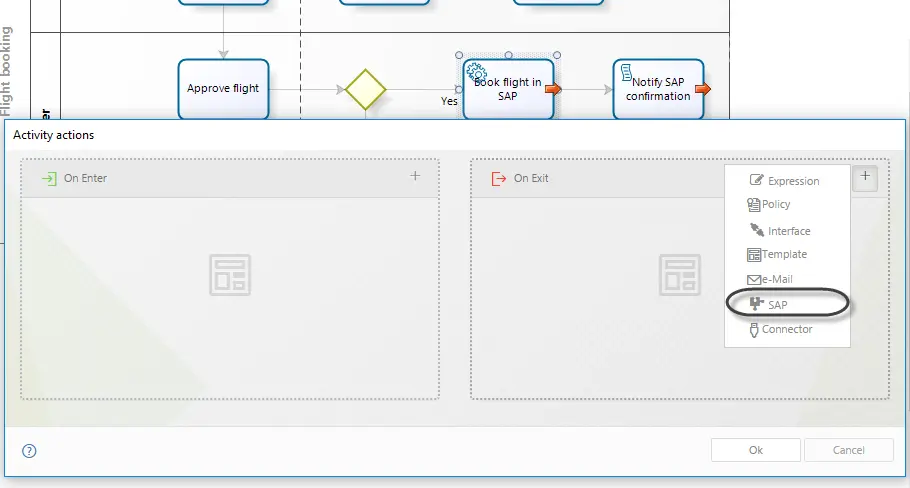Click the On Exit empty placeholder icon
910x488 pixels.
point(680,274)
